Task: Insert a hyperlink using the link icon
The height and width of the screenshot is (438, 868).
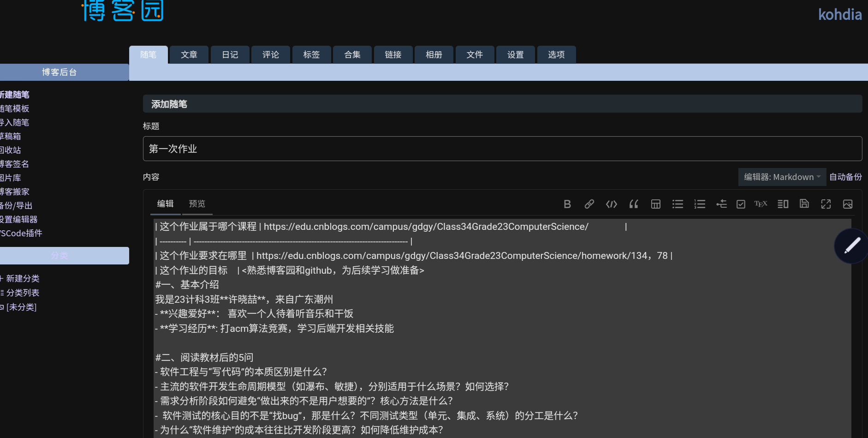Action: (x=589, y=204)
